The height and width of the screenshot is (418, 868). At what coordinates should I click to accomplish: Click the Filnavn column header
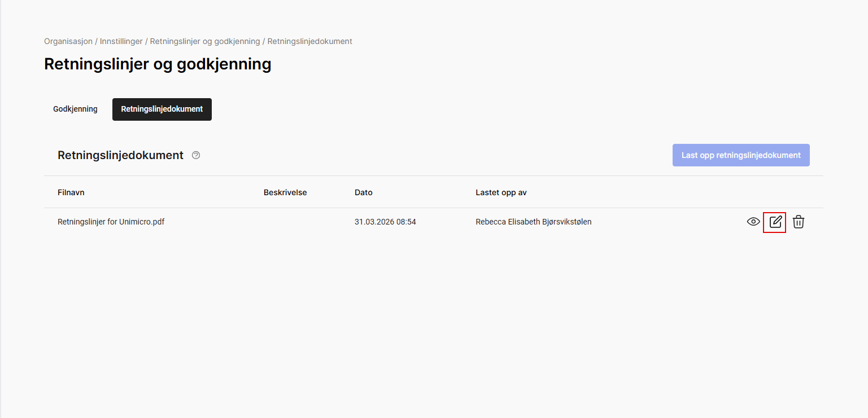point(71,192)
